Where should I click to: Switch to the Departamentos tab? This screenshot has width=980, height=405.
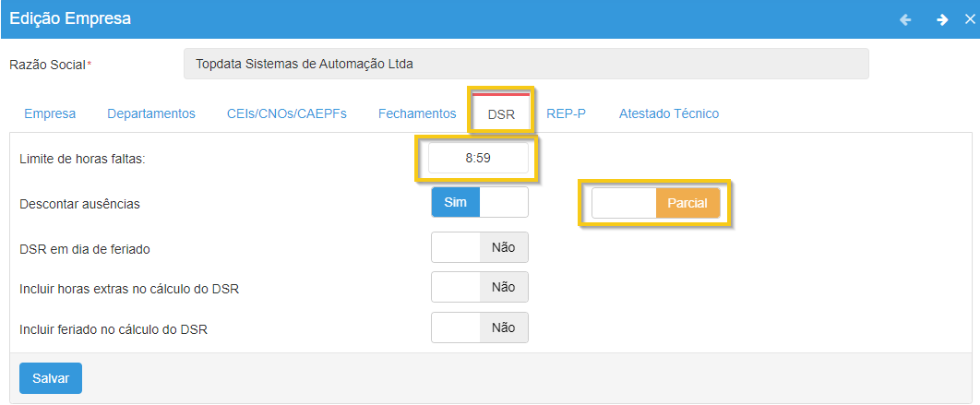click(151, 113)
